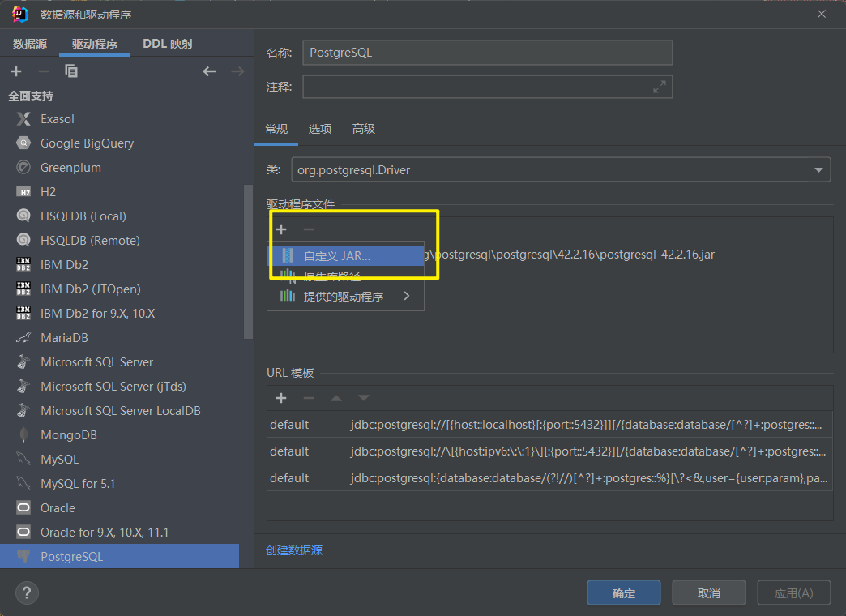Click the 创建数据源 link
The height and width of the screenshot is (616, 846).
(x=294, y=550)
